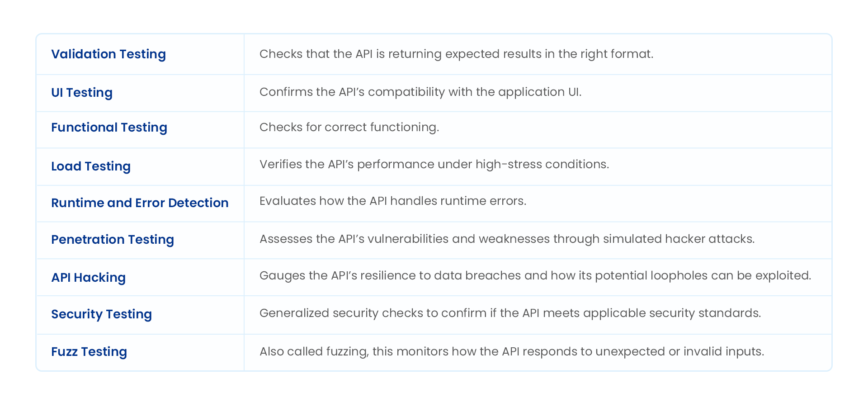Select the Penetration Testing label
Viewport: 868px width, 407px height.
(x=113, y=240)
